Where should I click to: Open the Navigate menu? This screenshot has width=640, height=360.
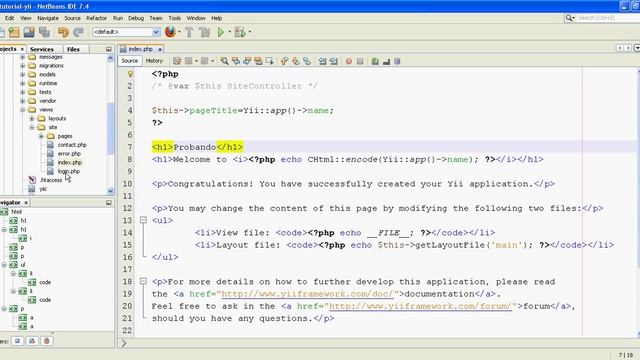(48, 18)
